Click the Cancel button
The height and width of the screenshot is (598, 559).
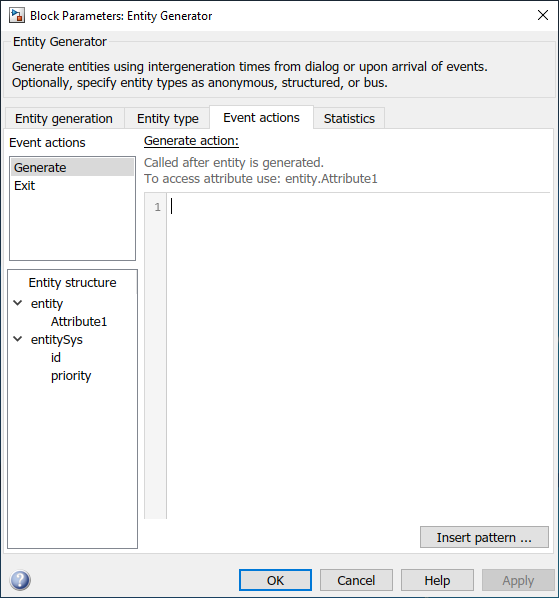(356, 580)
